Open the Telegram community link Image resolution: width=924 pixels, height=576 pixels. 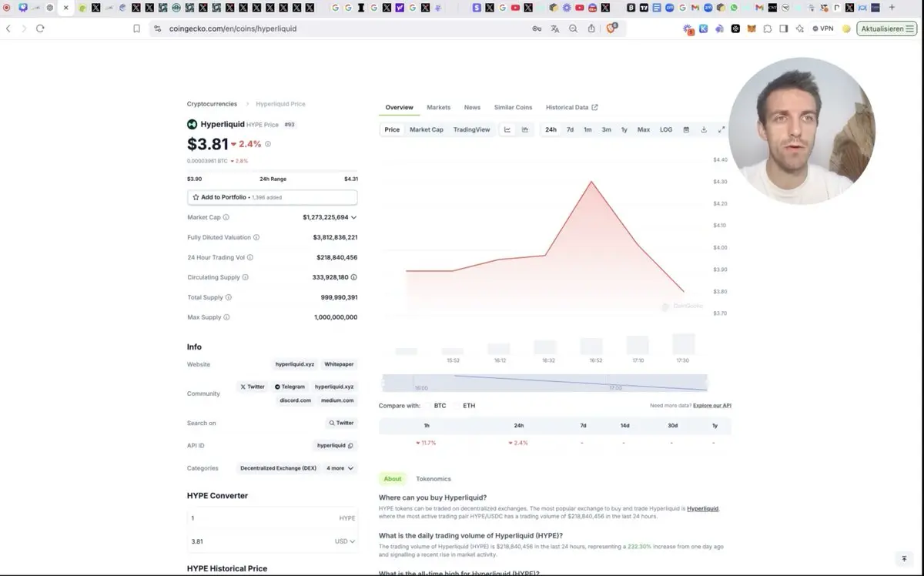pos(290,387)
